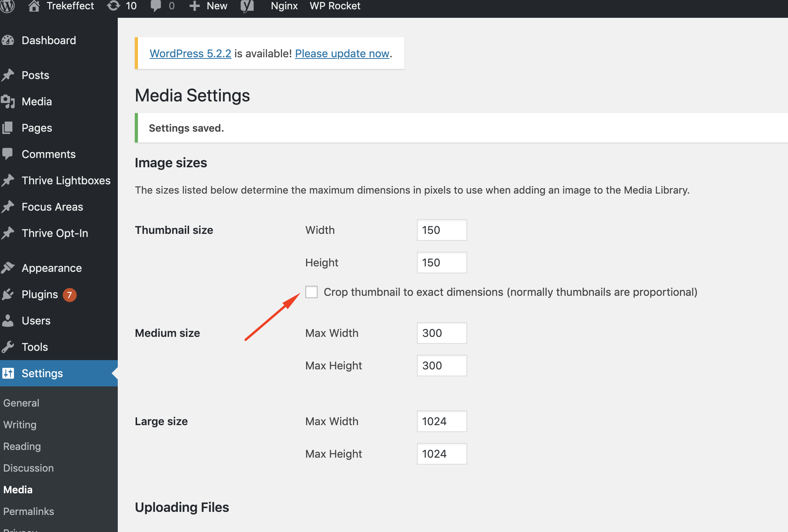Viewport: 788px width, 532px height.
Task: Click the WordPress logo in the admin bar
Action: click(x=8, y=6)
